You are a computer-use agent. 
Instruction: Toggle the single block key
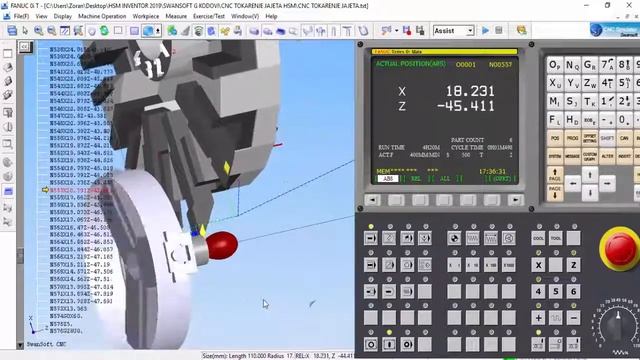coord(371,265)
